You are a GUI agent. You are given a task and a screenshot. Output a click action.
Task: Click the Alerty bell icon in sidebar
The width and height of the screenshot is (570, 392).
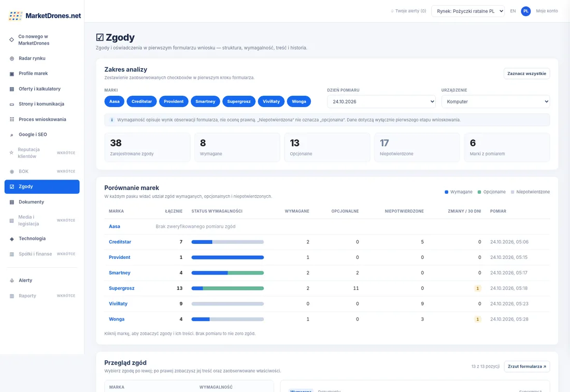(x=11, y=281)
